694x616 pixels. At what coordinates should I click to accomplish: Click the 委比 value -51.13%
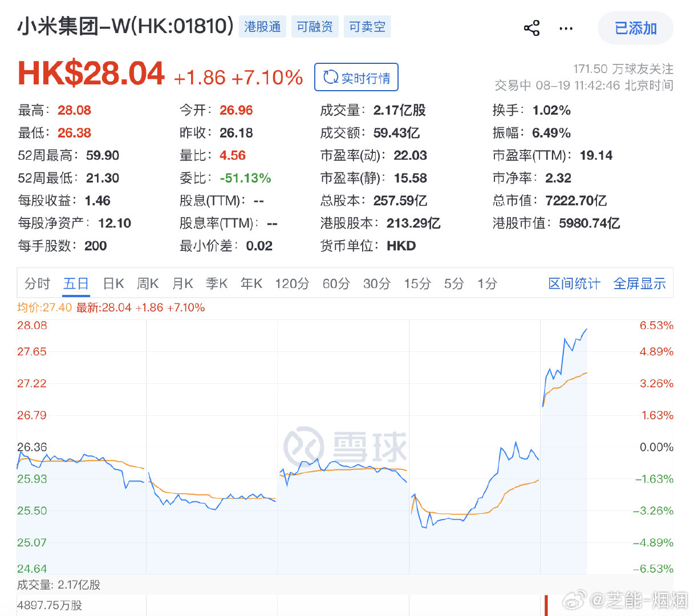(245, 178)
